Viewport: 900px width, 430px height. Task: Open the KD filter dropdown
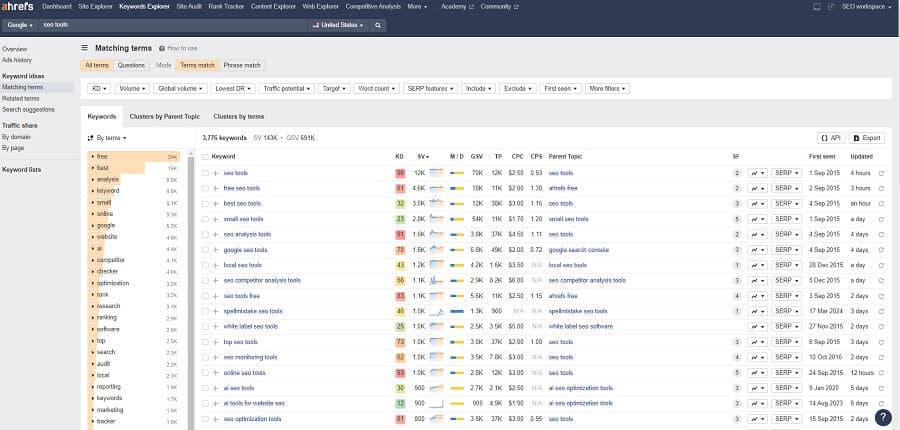99,89
